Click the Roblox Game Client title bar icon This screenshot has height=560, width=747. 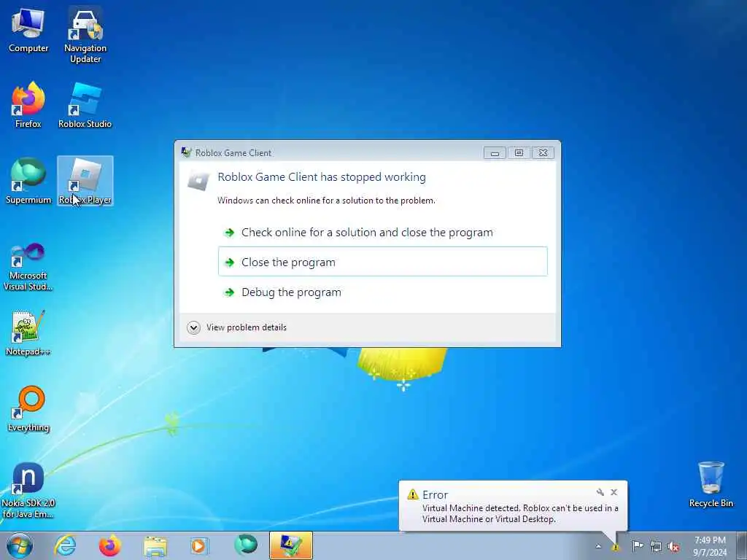tap(186, 152)
